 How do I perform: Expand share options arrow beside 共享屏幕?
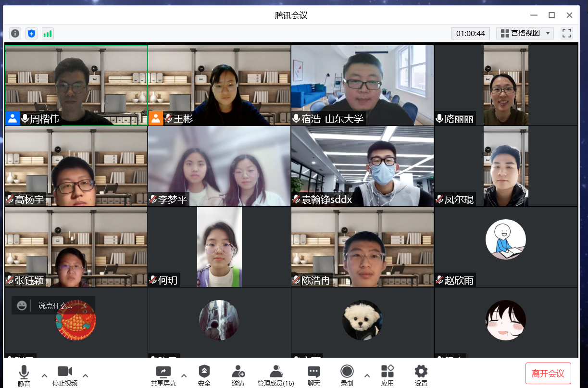click(184, 375)
